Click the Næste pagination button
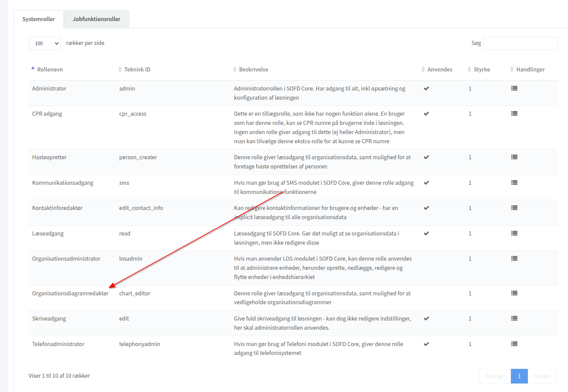 (542, 376)
